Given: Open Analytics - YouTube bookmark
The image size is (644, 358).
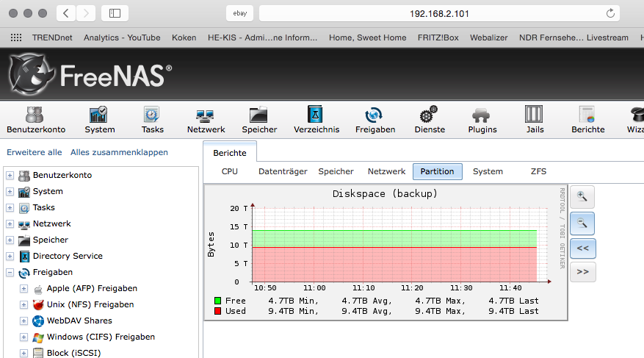Looking at the screenshot, I should click(x=122, y=37).
